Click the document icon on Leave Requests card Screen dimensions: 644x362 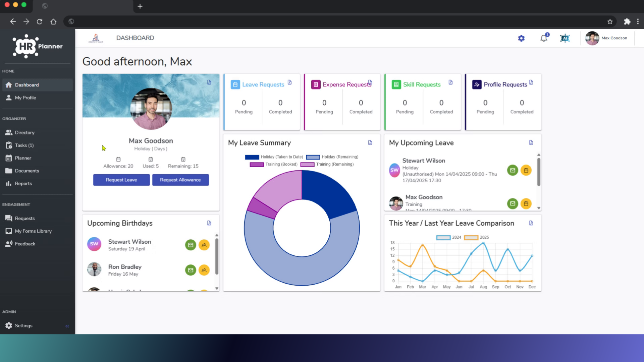[290, 82]
